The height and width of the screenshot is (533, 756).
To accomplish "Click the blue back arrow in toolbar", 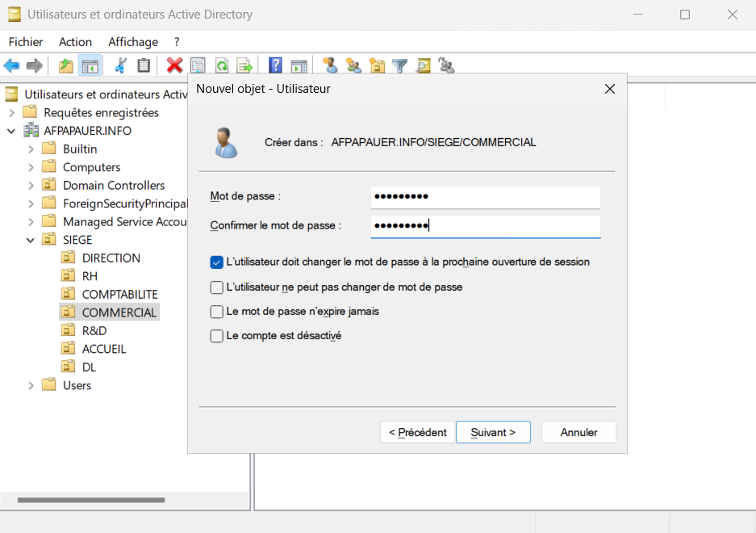I will coord(11,65).
